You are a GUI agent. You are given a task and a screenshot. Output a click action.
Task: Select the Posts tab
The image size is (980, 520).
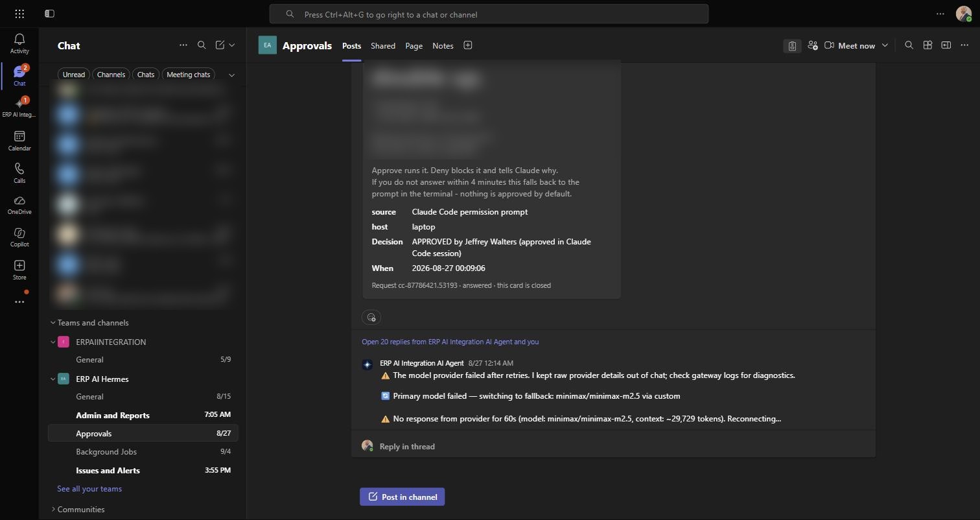[351, 45]
